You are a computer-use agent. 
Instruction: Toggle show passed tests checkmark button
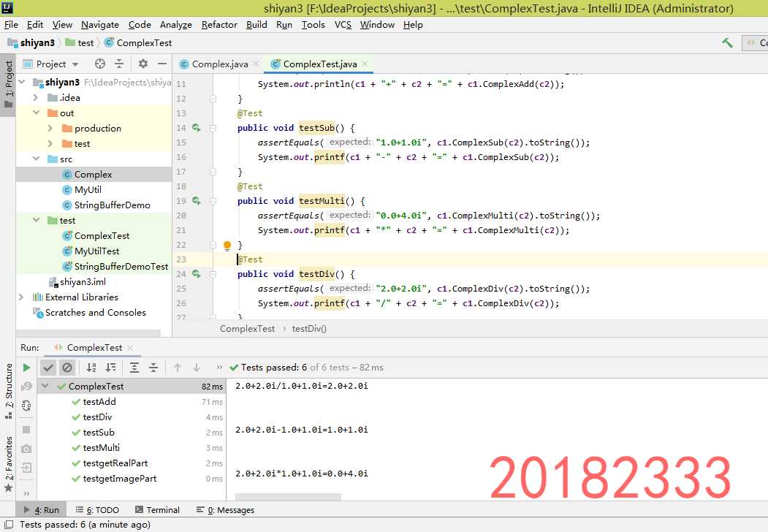click(47, 368)
